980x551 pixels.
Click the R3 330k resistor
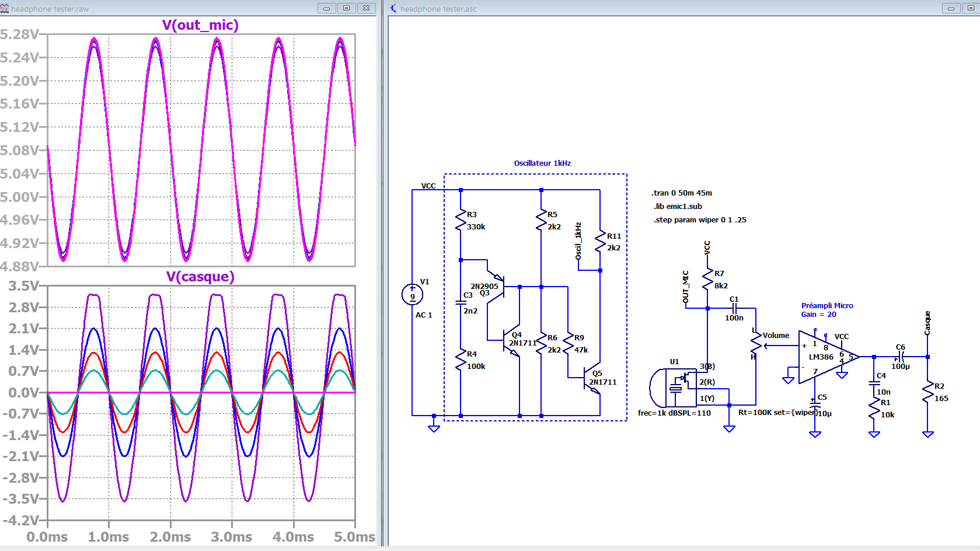click(461, 221)
